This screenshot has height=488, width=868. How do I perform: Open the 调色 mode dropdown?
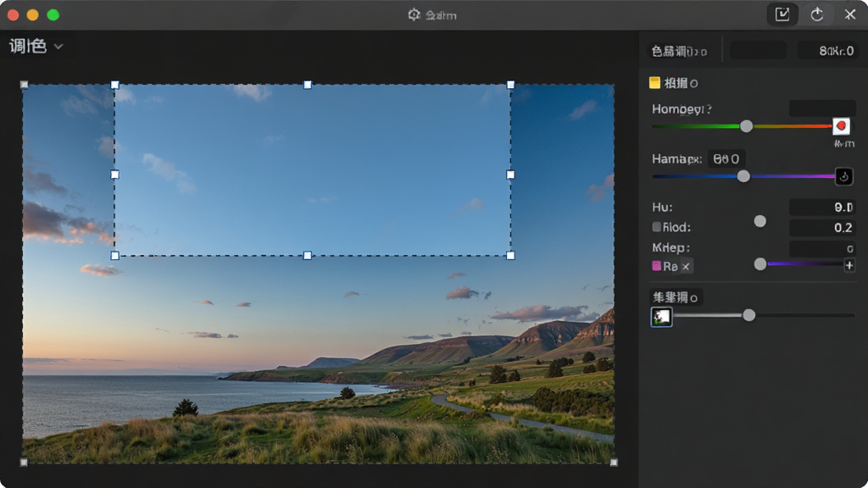pos(36,47)
